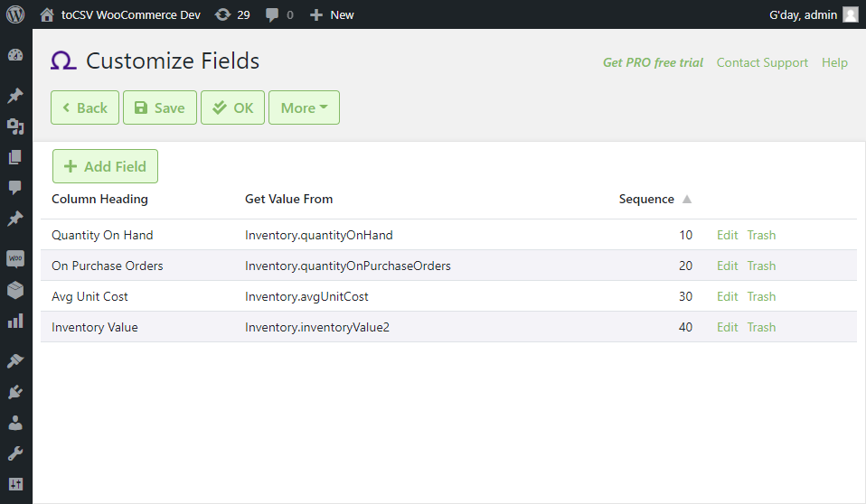Sort by the Sequence column arrow
This screenshot has width=866, height=504.
pyautogui.click(x=686, y=200)
